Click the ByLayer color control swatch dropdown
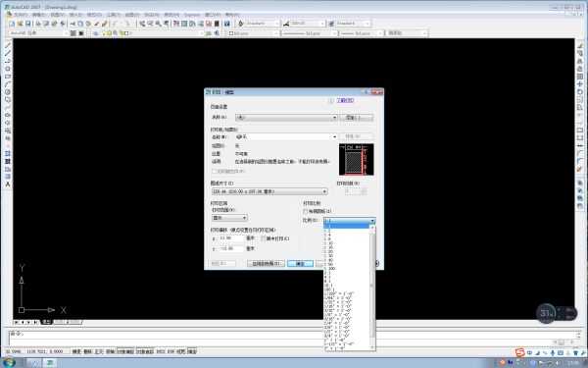Image resolution: width=588 pixels, height=368 pixels. pos(254,33)
